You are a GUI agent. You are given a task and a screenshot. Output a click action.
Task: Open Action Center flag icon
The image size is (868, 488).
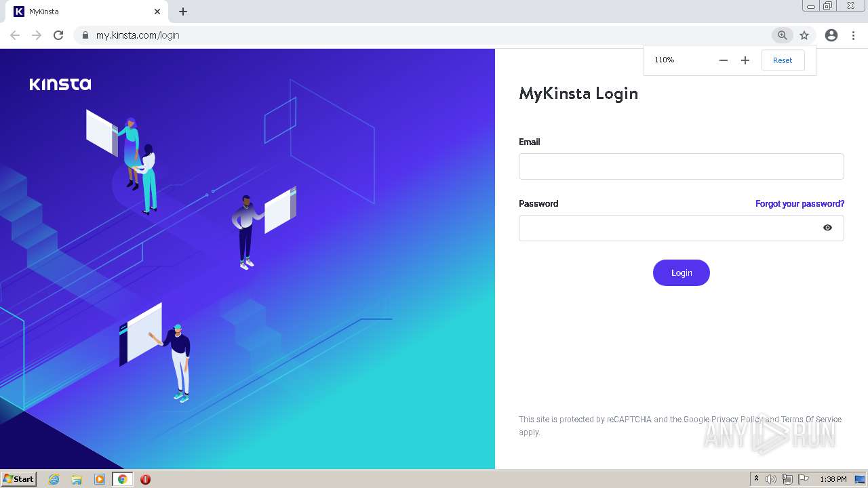804,479
